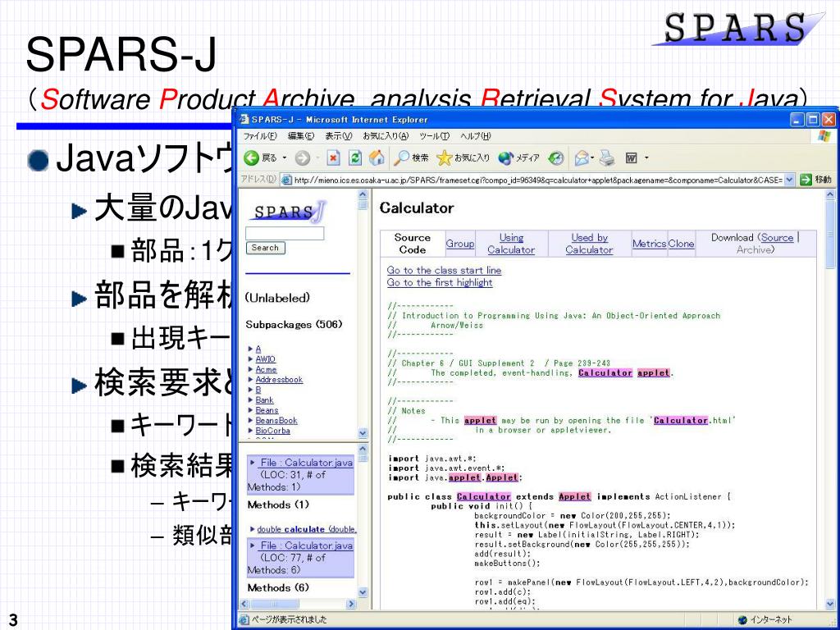Expand the triangle beside Beans
840x630 pixels.
[x=251, y=410]
